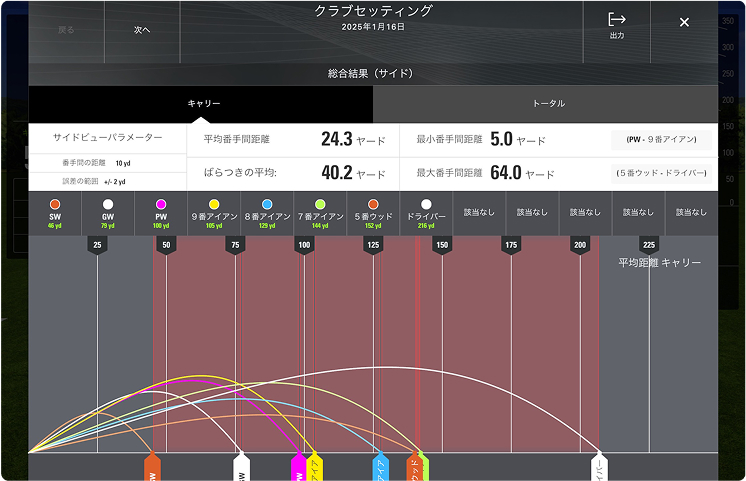746x481 pixels.
Task: Click the magenta PW landing flag marker
Action: (x=297, y=468)
